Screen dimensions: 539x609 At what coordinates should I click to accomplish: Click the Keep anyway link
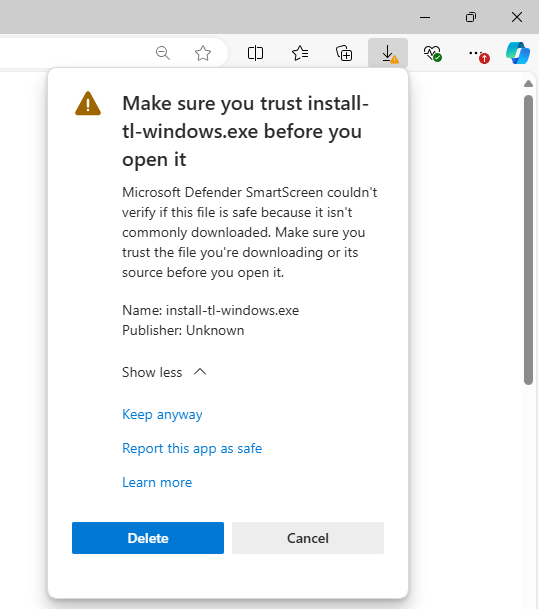tap(162, 414)
